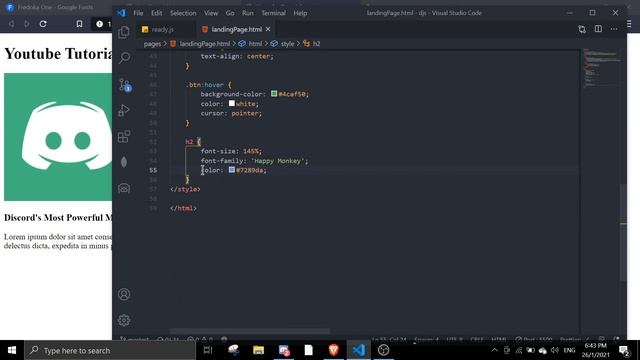640x360 pixels.
Task: Open the Action Center notifications icon
Action: coord(624,350)
